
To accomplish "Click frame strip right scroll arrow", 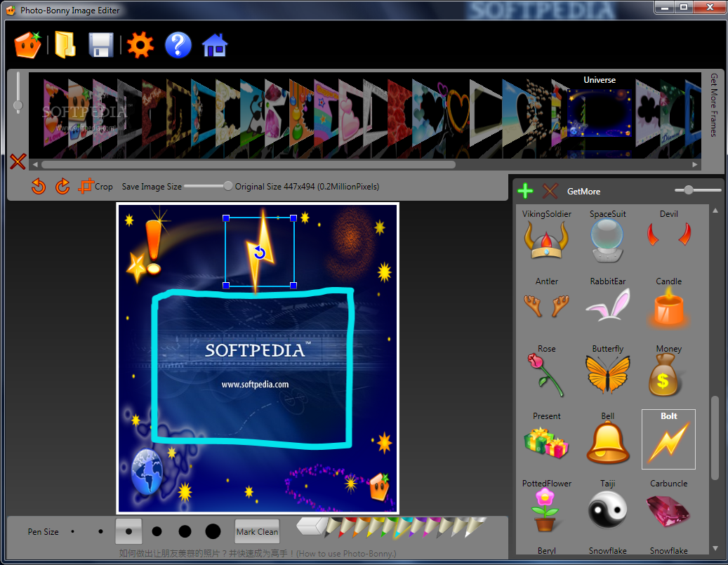I will coord(694,164).
